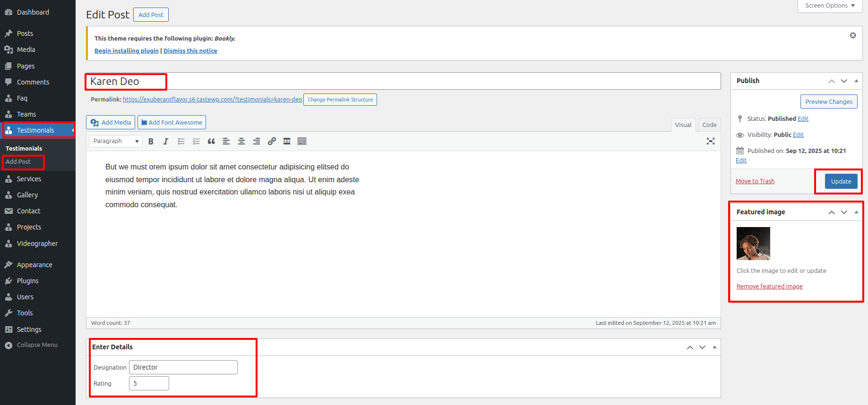Switch to the Code editor tab
The image size is (868, 405).
point(709,125)
